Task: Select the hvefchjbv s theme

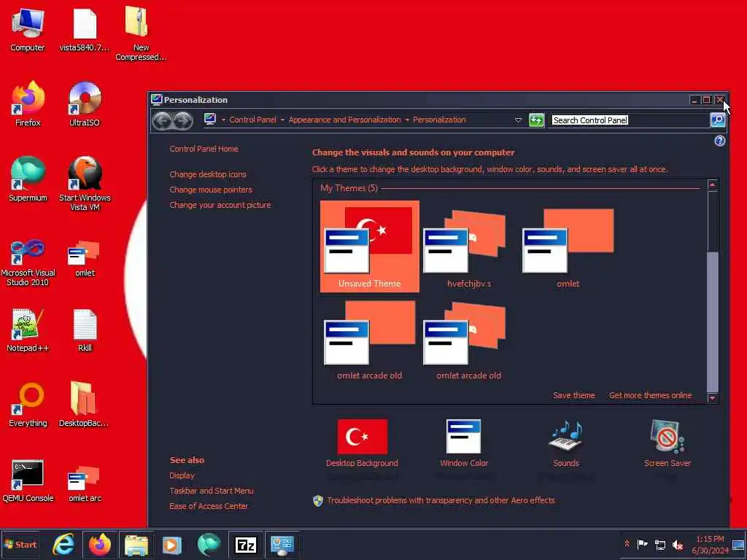Action: 469,246
